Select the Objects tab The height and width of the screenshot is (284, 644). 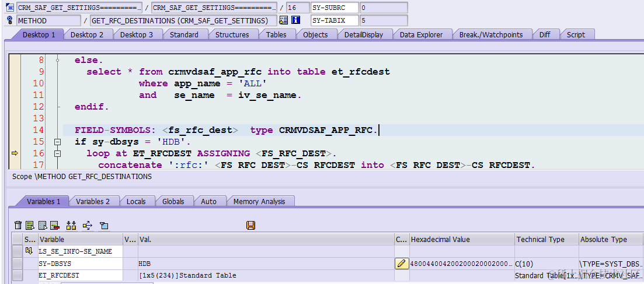pyautogui.click(x=315, y=34)
